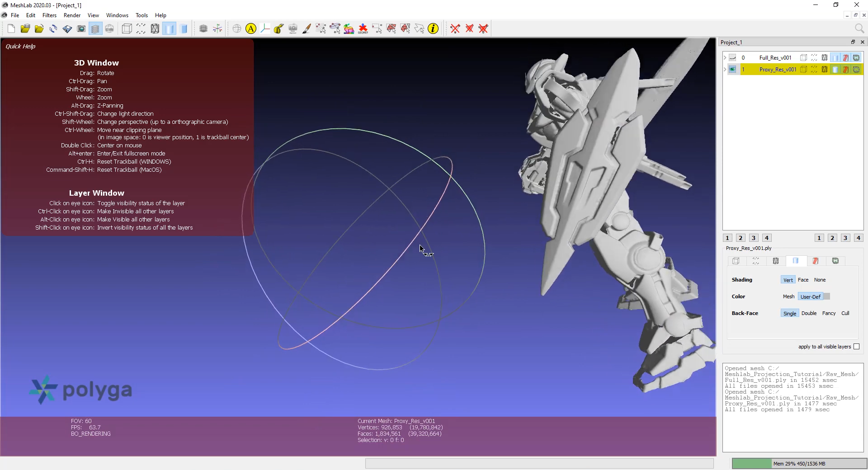Open the colorful bunny quality mapper tool
Image resolution: width=868 pixels, height=470 pixels.
pos(349,29)
